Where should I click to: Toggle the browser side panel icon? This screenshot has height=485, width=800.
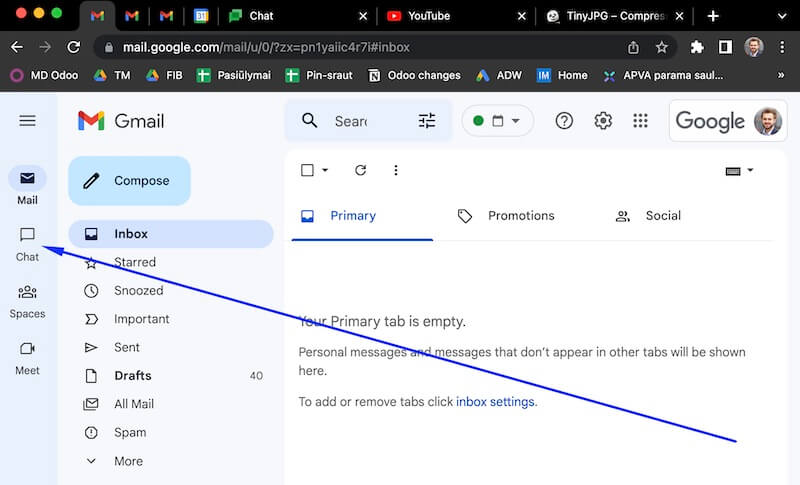[x=725, y=47]
